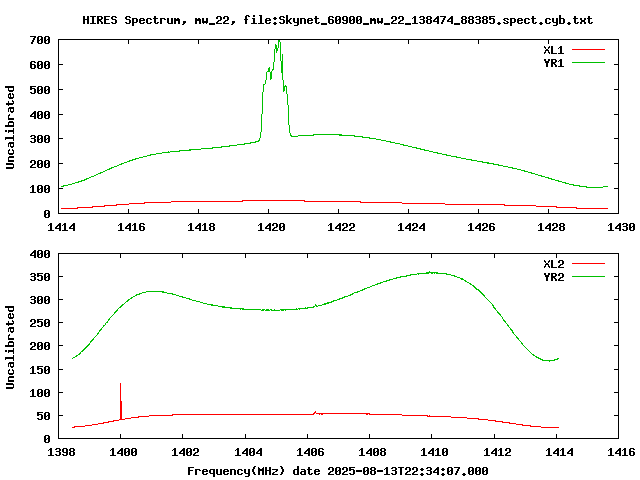
Task: Click the 1402 x-axis tick label
Action: click(x=185, y=452)
